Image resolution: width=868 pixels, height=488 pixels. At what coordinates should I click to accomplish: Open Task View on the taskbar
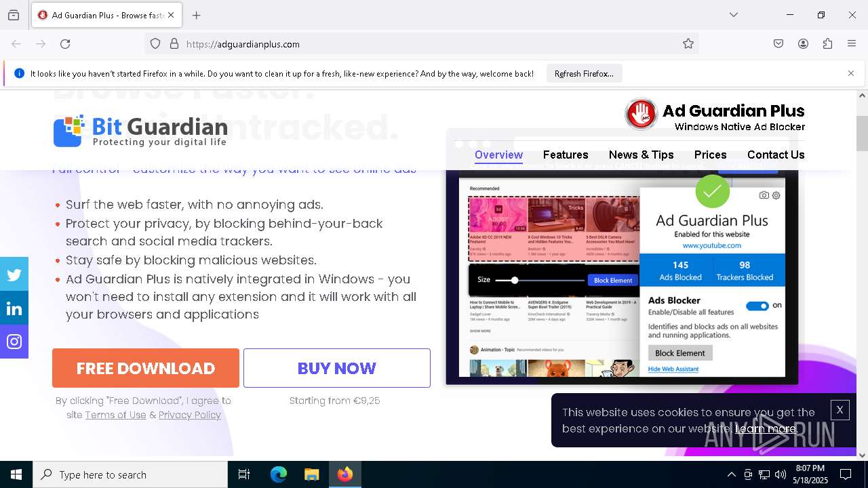244,474
